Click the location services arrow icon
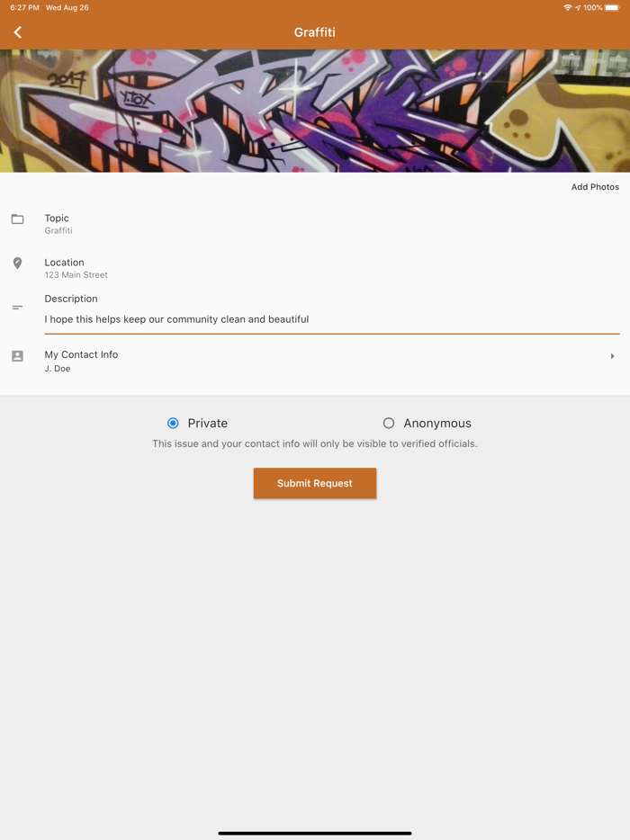 [578, 7]
